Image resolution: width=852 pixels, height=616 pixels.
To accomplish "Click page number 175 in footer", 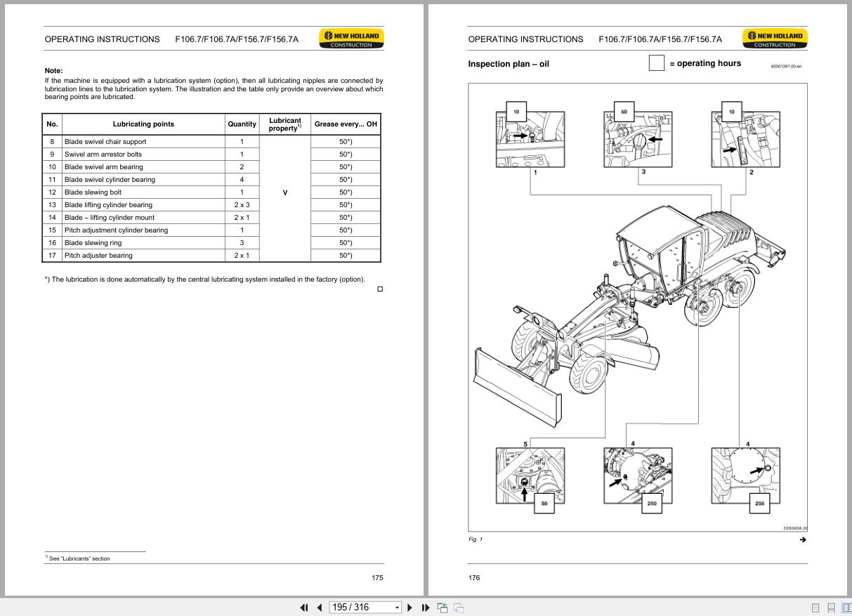I will pyautogui.click(x=378, y=577).
